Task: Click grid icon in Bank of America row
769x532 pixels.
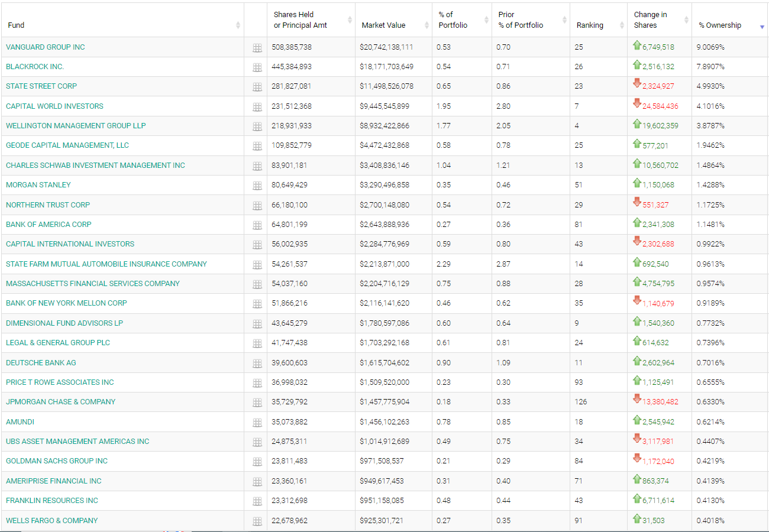Action: [x=257, y=225]
